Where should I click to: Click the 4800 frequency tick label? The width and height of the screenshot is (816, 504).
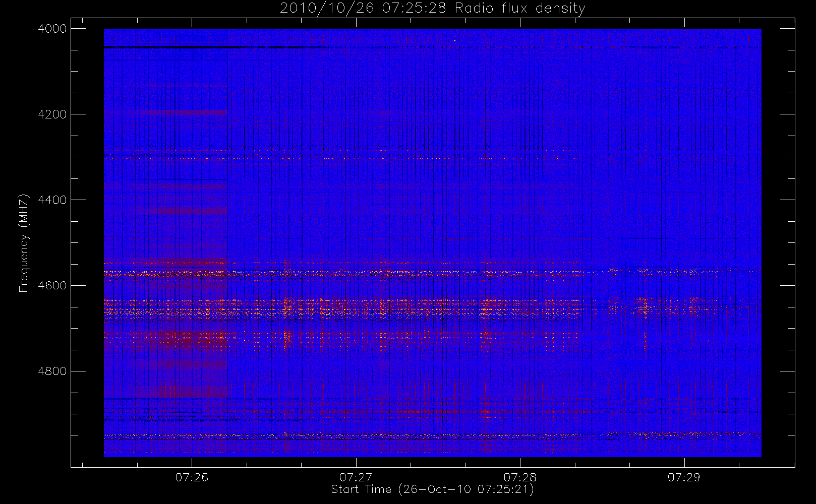[x=52, y=371]
